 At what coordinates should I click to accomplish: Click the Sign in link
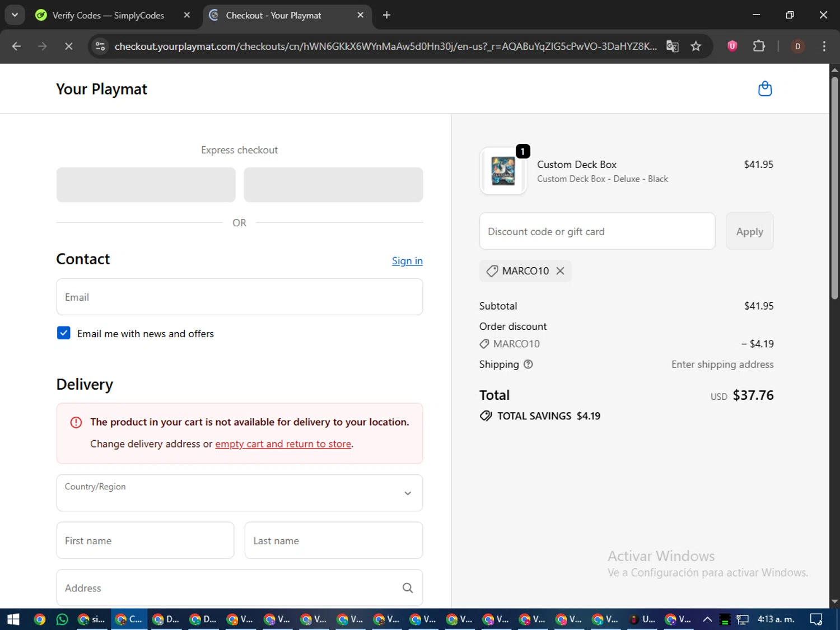coord(407,261)
